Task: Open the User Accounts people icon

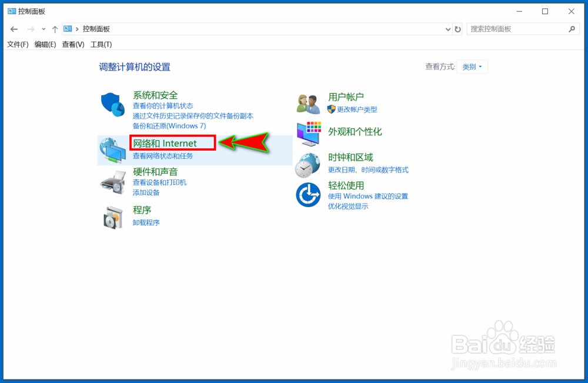Action: (x=308, y=104)
